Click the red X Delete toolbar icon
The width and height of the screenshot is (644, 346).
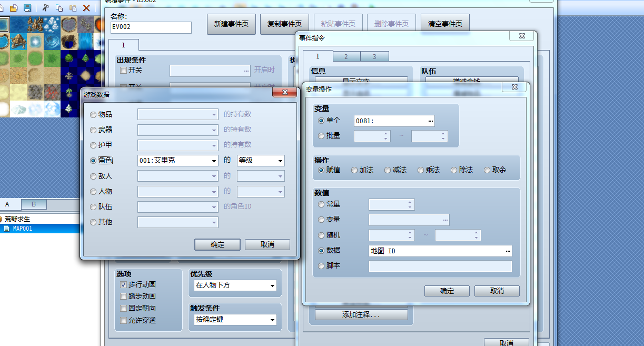(86, 8)
